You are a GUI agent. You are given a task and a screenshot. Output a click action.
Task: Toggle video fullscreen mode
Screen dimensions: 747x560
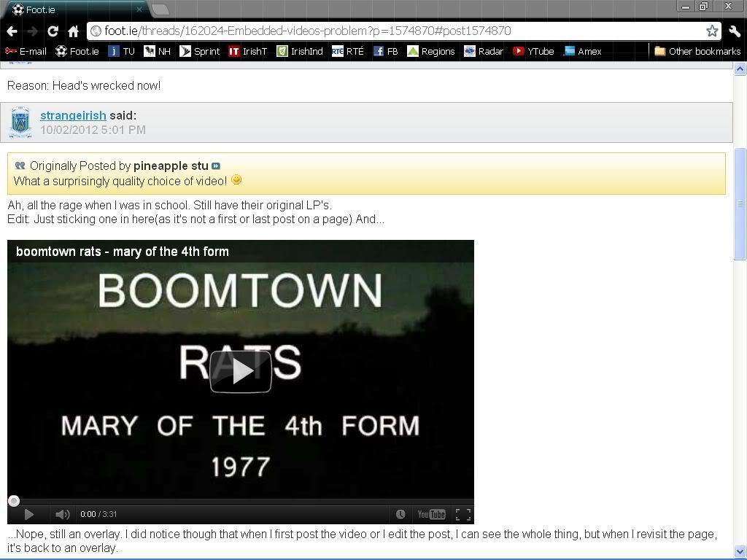point(463,514)
